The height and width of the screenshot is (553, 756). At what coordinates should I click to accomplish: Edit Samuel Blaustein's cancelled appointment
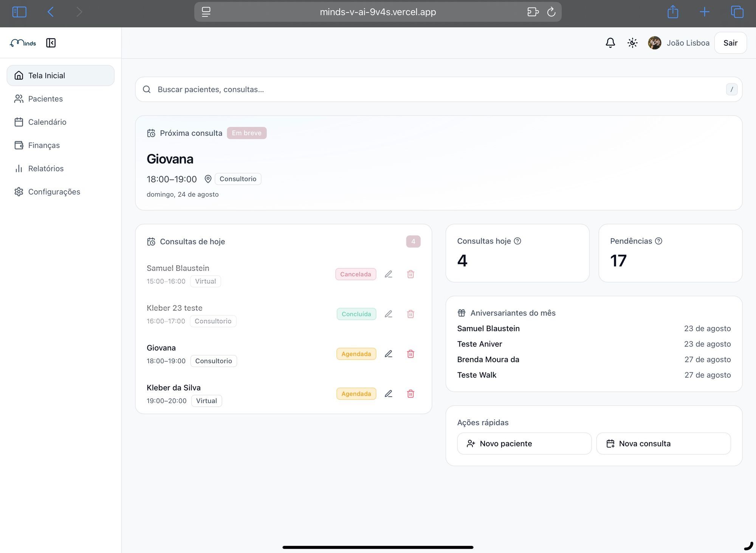388,274
